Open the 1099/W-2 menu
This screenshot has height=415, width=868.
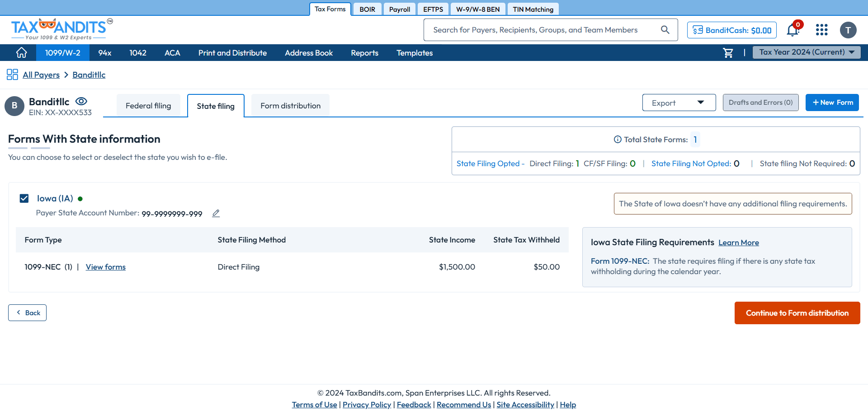pos(62,53)
